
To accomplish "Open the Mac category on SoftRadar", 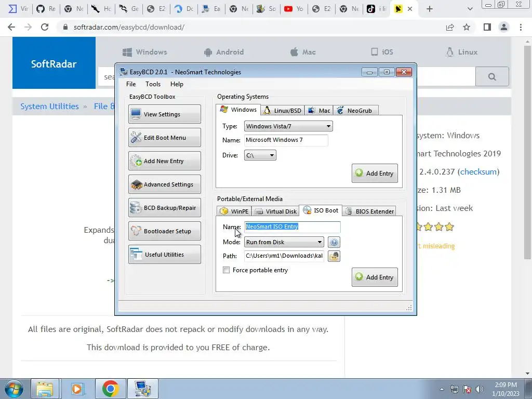I will [x=303, y=52].
